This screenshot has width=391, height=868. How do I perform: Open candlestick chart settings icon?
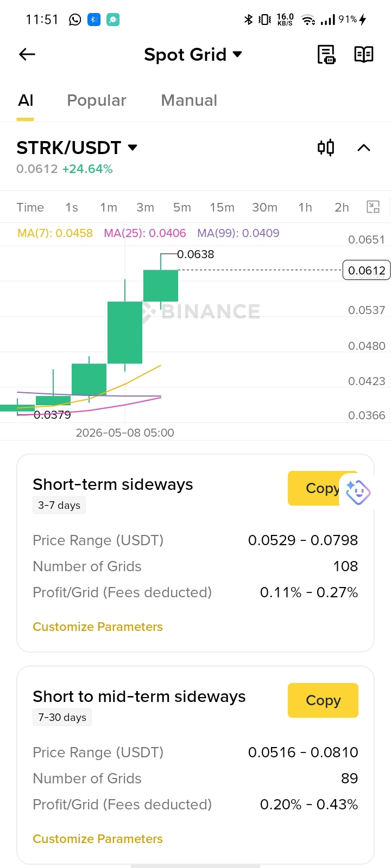click(x=326, y=148)
